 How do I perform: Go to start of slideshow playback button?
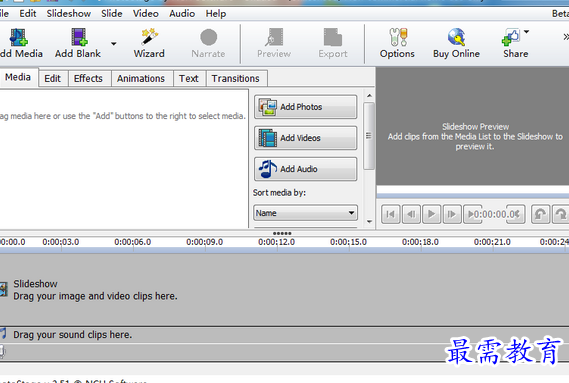pyautogui.click(x=391, y=214)
